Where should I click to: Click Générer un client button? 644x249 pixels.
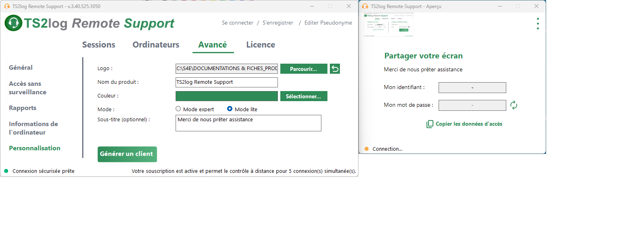[127, 154]
